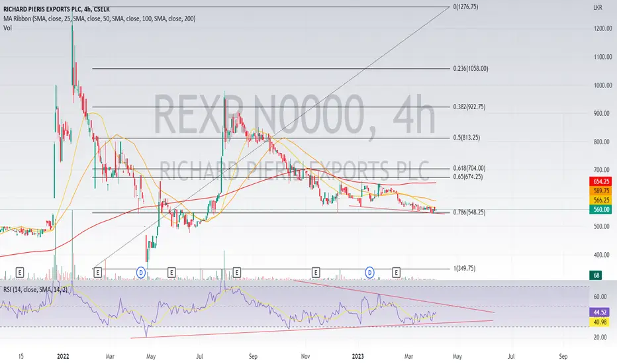This screenshot has height=364, width=617.
Task: Click the volume value tag showing 68
Action: click(596, 275)
